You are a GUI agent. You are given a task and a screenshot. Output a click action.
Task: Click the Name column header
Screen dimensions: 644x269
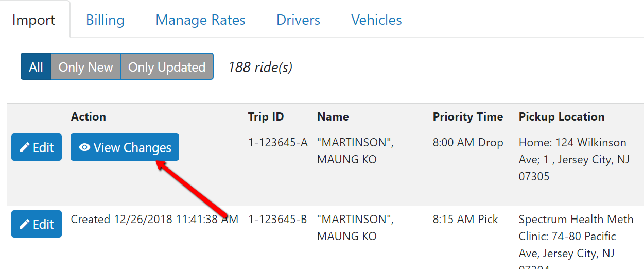pos(333,116)
